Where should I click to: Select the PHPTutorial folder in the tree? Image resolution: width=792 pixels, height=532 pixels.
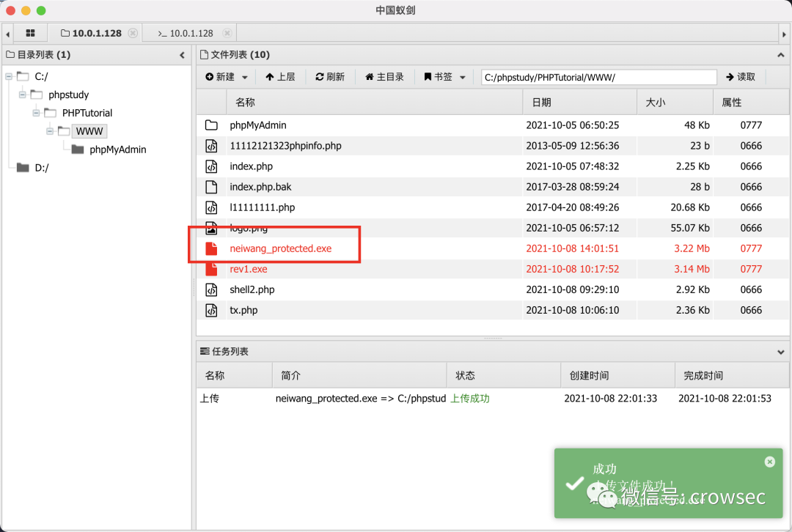click(87, 113)
